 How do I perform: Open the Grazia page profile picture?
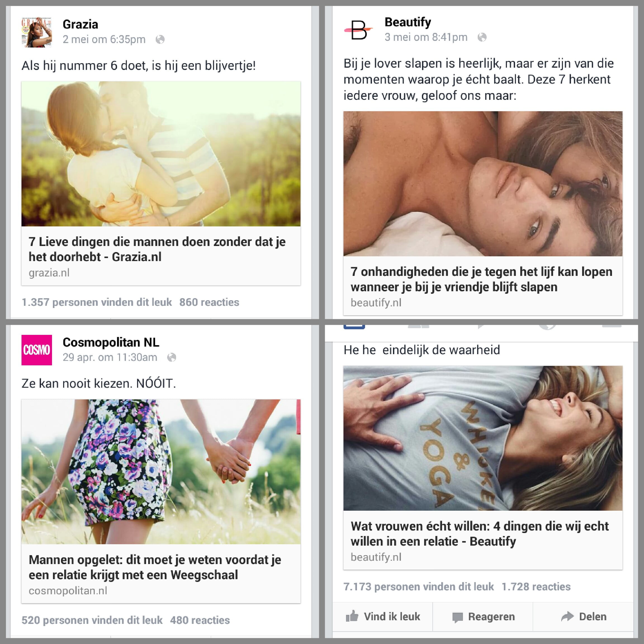tap(37, 32)
